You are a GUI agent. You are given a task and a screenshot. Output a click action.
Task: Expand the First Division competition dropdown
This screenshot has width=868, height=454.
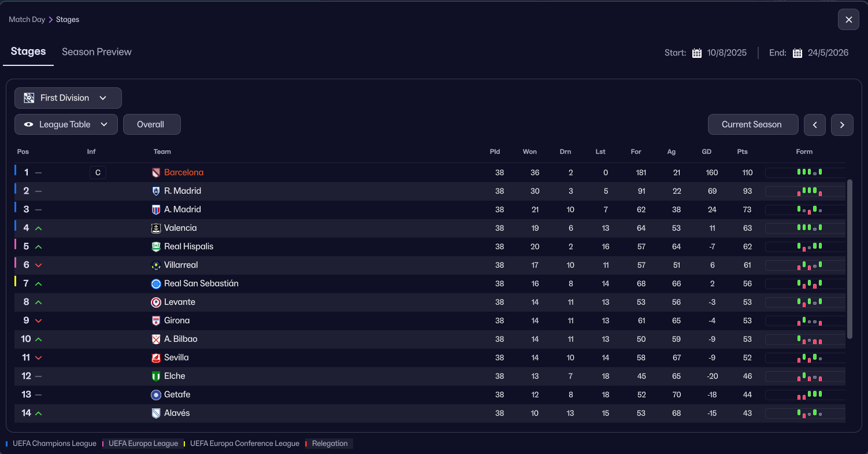[68, 98]
